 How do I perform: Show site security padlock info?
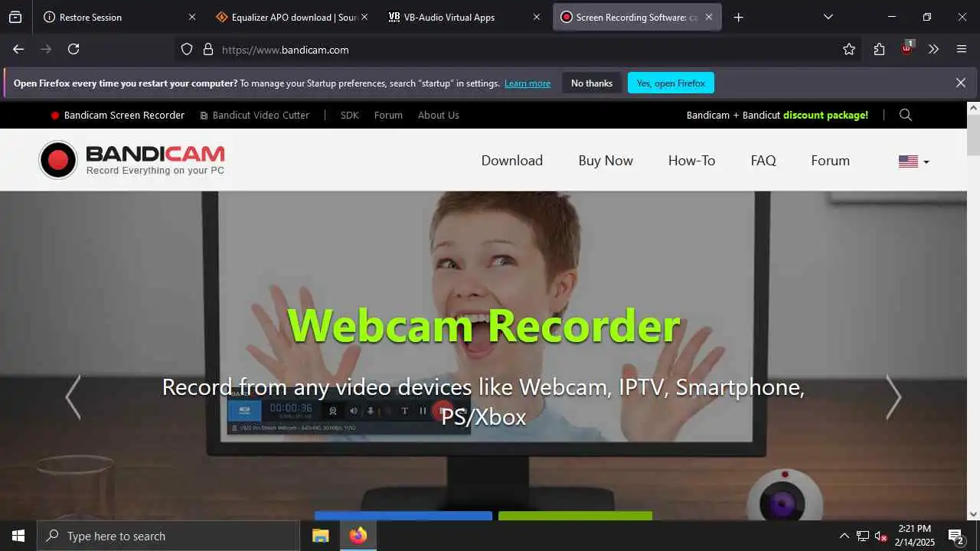pos(207,49)
